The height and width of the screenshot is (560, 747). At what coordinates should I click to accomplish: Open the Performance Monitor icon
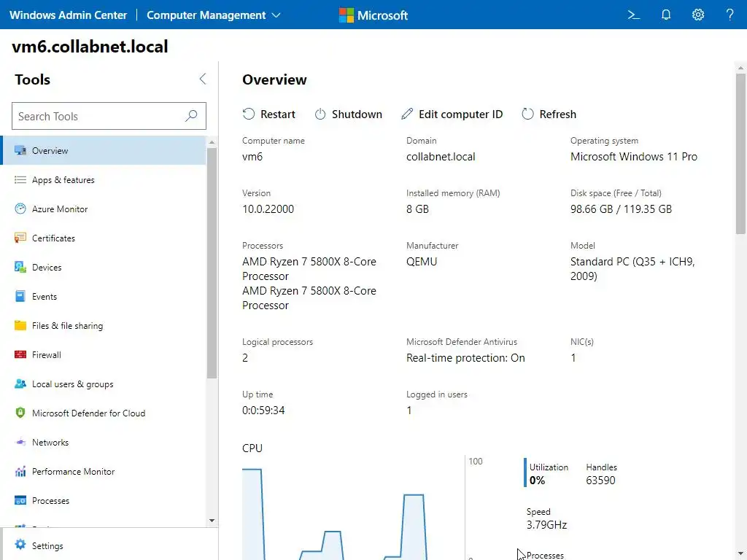pyautogui.click(x=20, y=472)
